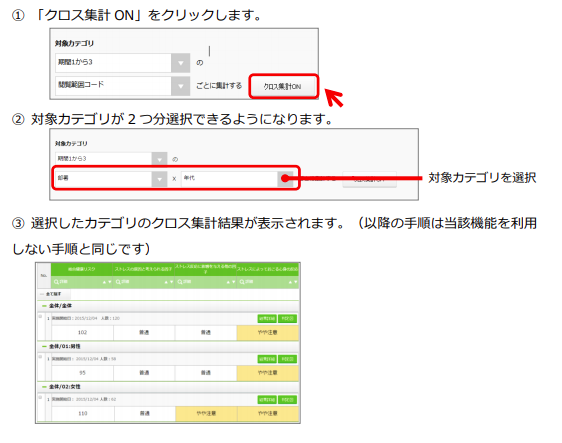The height and width of the screenshot is (443, 562).
Task: Click the クロス集計ON button
Action: click(283, 86)
